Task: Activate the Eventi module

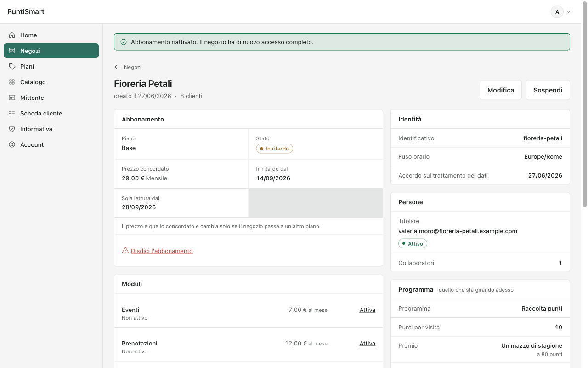Action: [x=367, y=310]
